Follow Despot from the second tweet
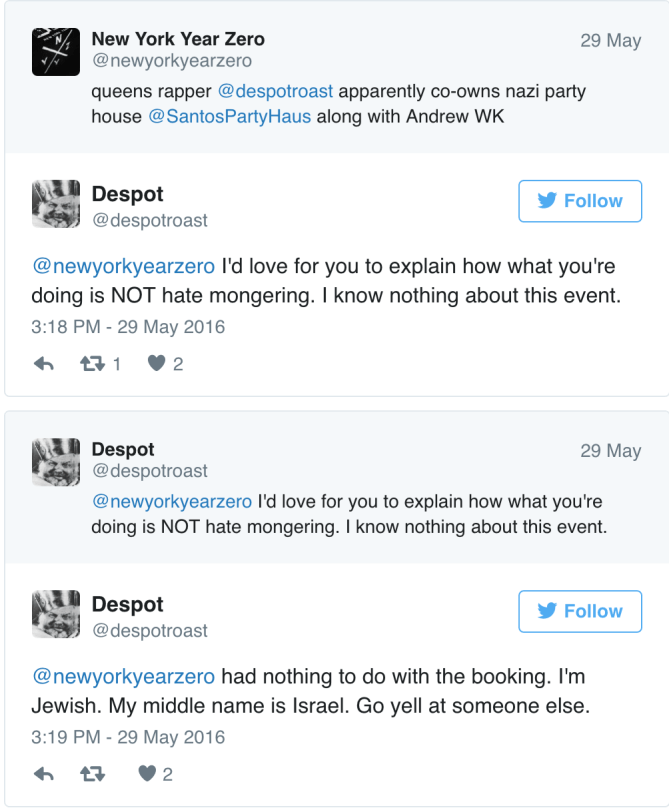Viewport: 669px width, 810px height. (x=580, y=611)
